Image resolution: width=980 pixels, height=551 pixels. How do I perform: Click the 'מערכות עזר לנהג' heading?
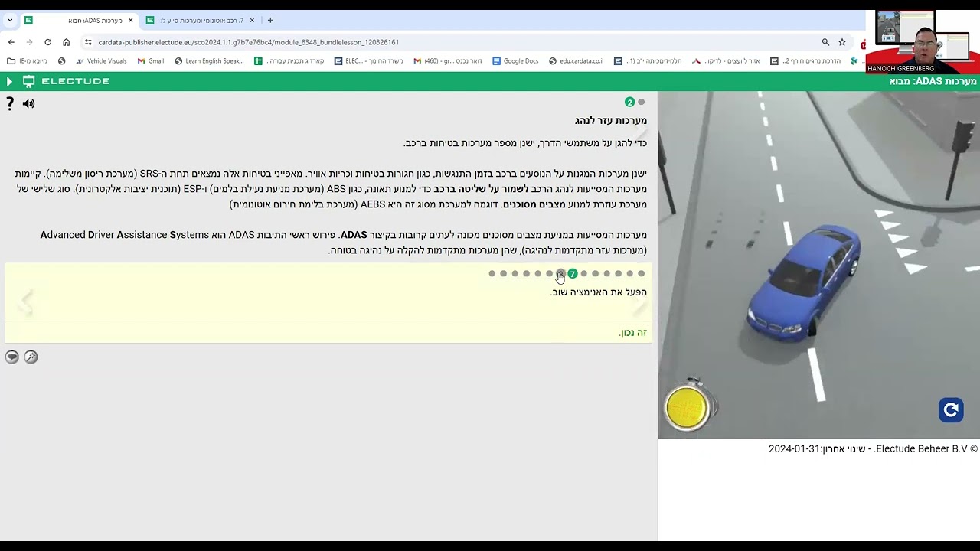611,121
